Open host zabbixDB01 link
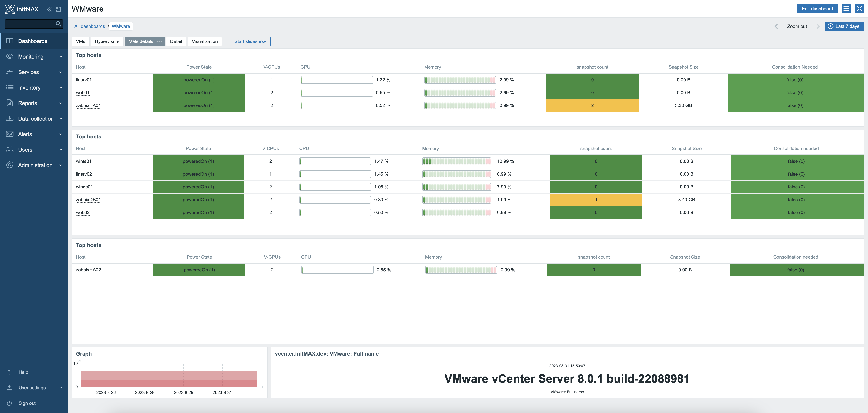 pyautogui.click(x=88, y=200)
